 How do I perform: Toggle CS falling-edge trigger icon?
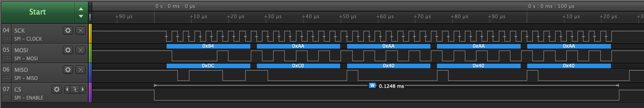75,89
